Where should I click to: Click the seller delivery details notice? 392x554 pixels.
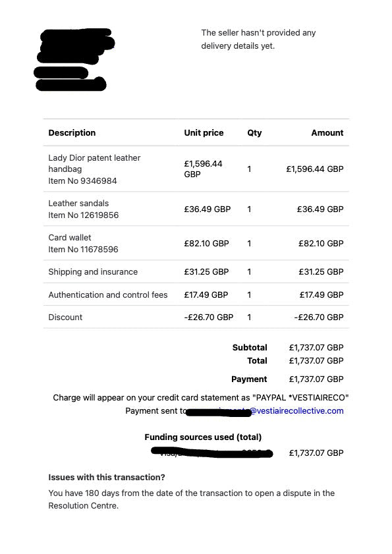click(258, 40)
